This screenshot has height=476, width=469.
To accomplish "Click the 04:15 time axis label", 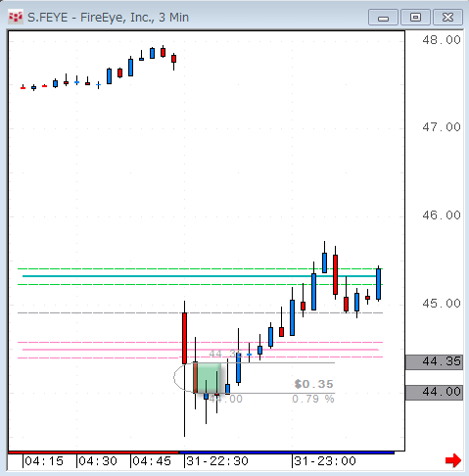I will [43, 461].
